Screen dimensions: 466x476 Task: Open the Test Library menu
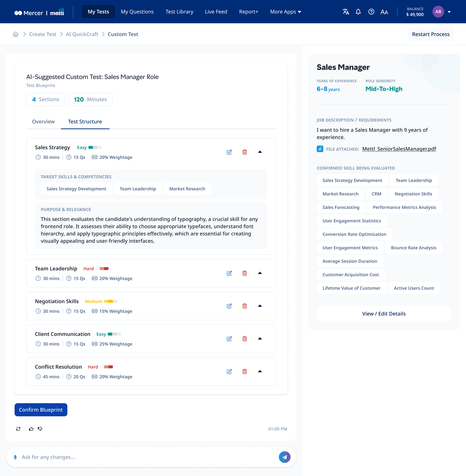pyautogui.click(x=179, y=12)
